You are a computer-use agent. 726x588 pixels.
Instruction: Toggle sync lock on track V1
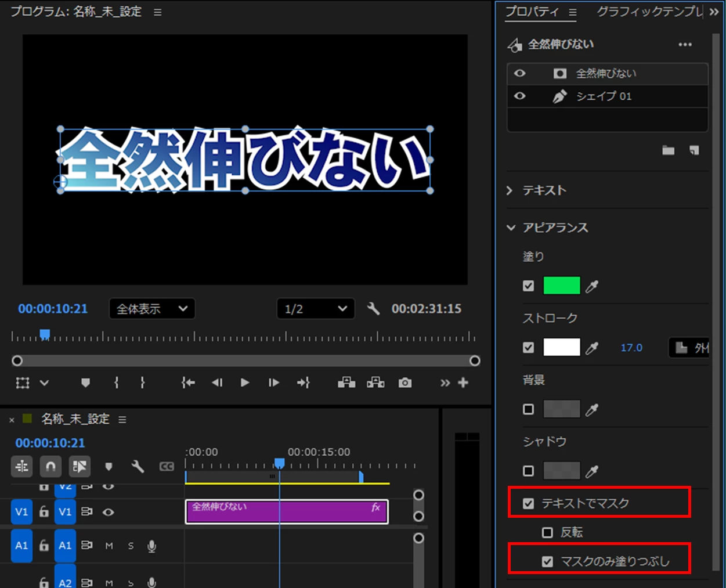coord(87,512)
